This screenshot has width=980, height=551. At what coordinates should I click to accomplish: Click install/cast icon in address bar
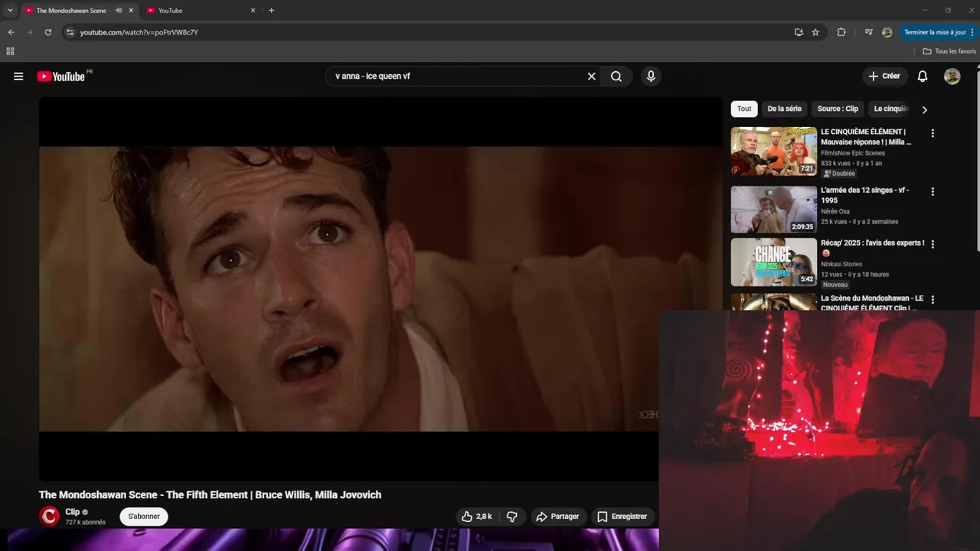click(x=799, y=32)
